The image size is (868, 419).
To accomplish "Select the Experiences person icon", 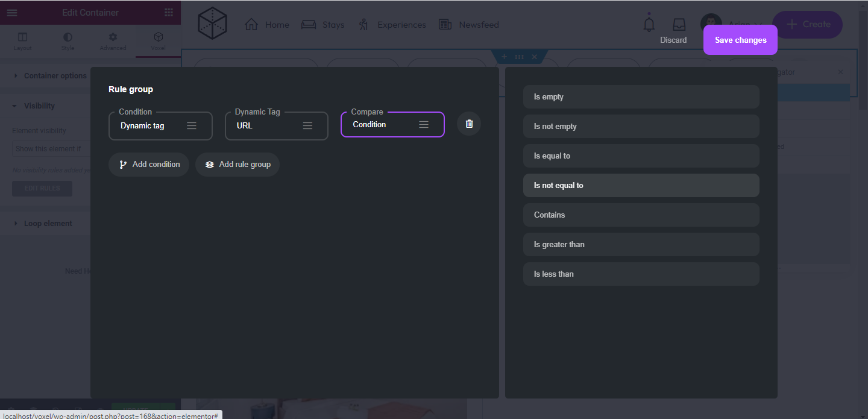I will tap(363, 24).
